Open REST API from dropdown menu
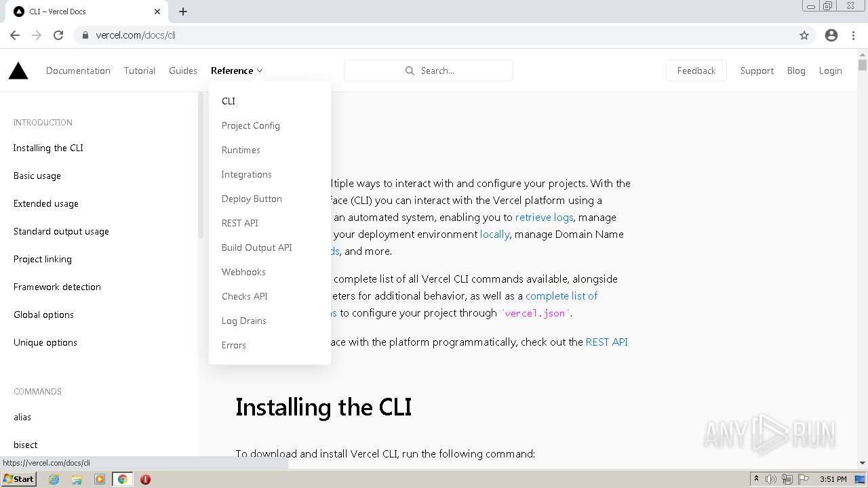Image resolution: width=868 pixels, height=488 pixels. [240, 223]
